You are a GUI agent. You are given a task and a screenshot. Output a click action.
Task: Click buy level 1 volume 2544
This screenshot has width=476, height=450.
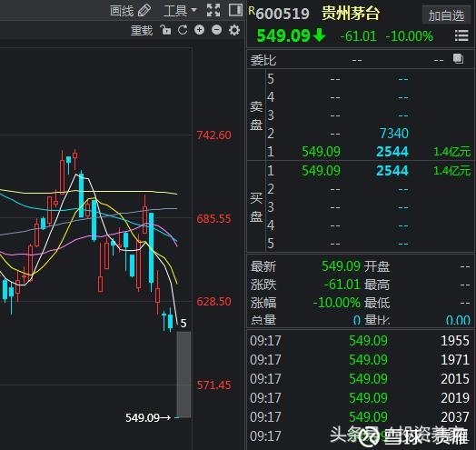[392, 171]
